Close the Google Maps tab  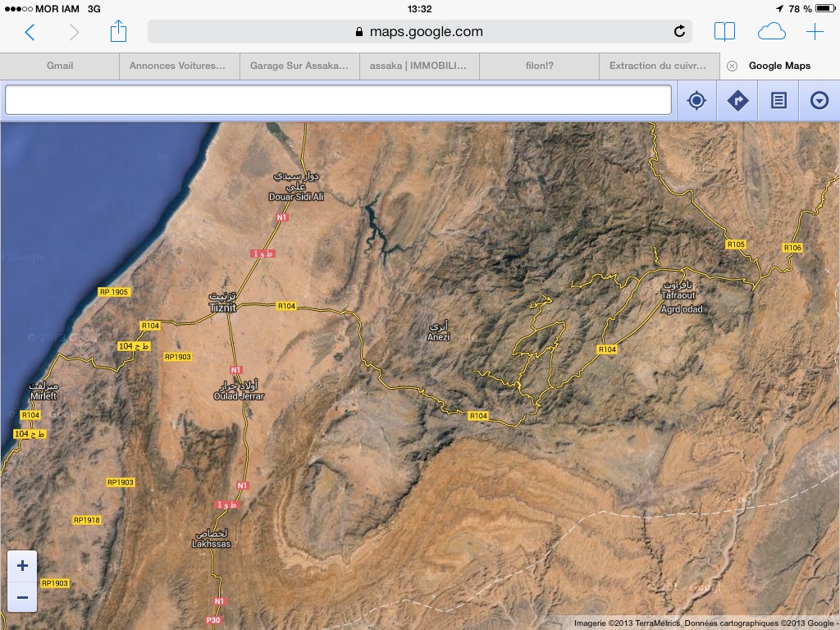pyautogui.click(x=732, y=66)
